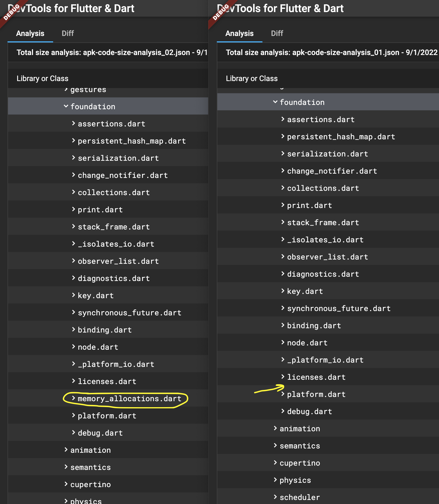Viewport: 439px width, 504px height.
Task: Select cupertino folder in right window
Action: coord(300,463)
